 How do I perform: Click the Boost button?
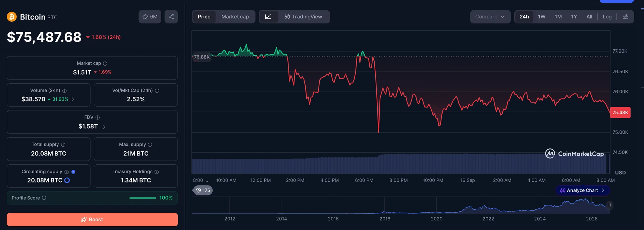coord(92,220)
